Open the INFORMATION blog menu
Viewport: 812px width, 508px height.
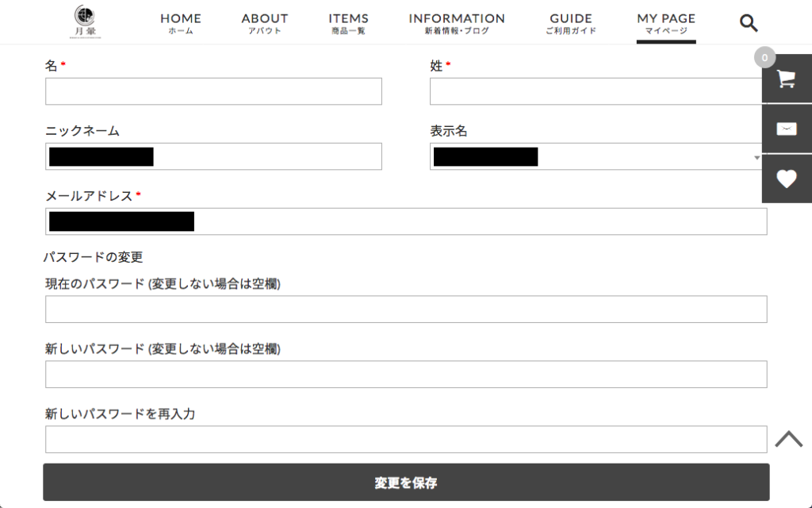[x=457, y=23]
